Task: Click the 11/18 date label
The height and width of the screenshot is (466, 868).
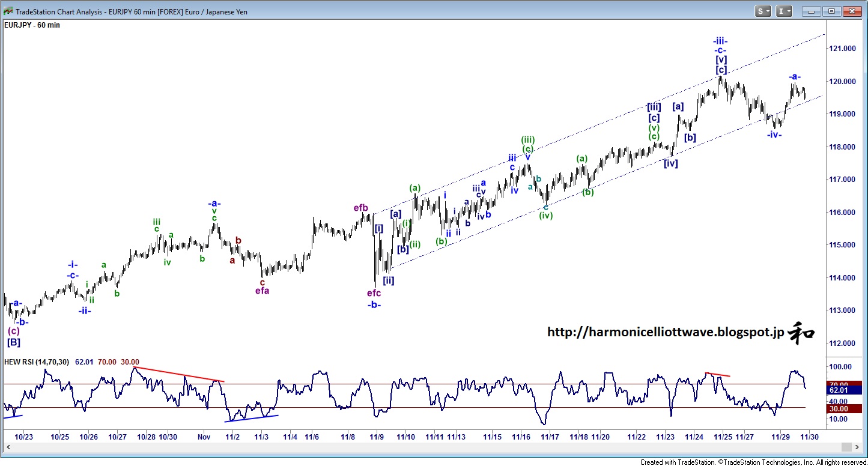Action: click(578, 437)
